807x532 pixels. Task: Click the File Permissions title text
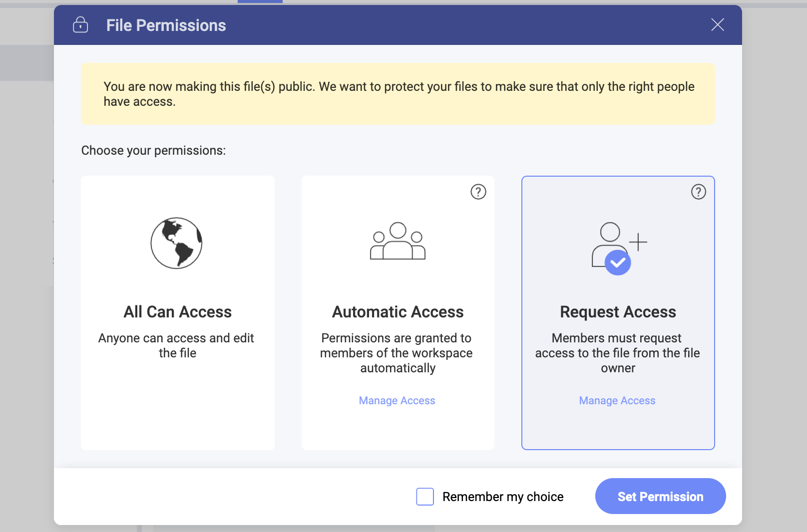coord(166,25)
